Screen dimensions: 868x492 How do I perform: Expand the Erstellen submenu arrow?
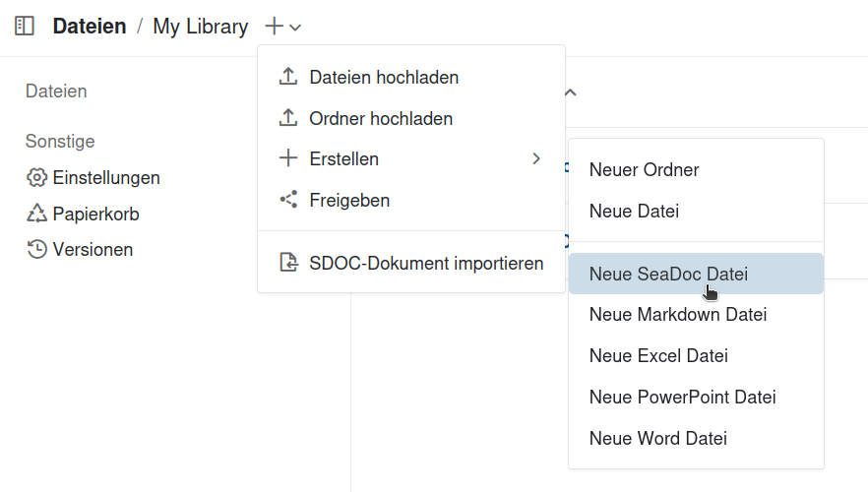[535, 158]
